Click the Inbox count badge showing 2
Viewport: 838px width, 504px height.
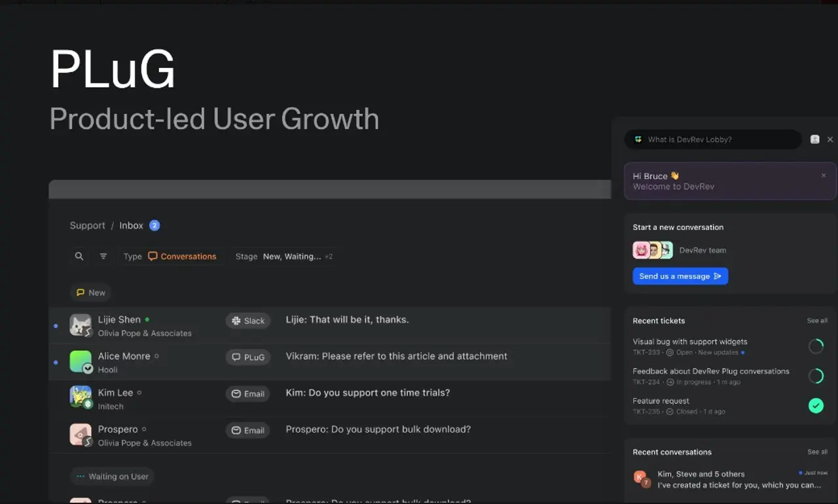[x=155, y=225]
